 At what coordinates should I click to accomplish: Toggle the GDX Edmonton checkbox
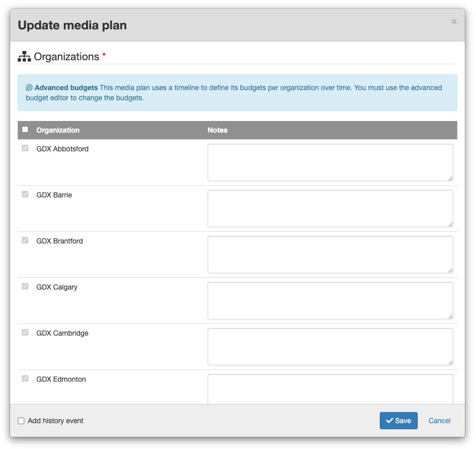(25, 379)
